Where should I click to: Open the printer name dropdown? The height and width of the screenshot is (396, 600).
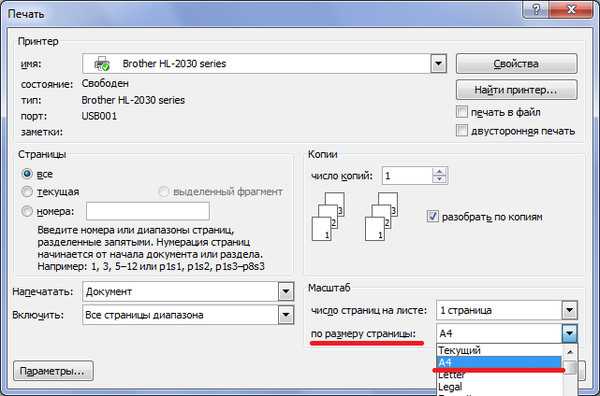[439, 64]
